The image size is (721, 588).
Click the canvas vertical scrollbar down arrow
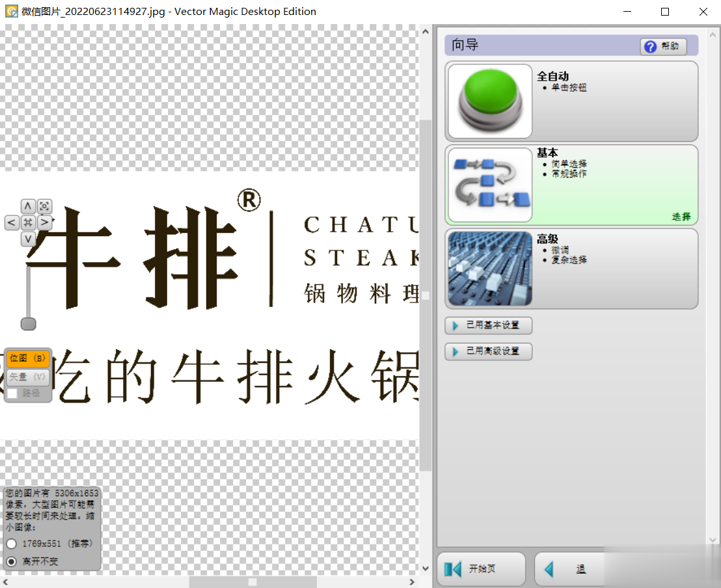[426, 568]
